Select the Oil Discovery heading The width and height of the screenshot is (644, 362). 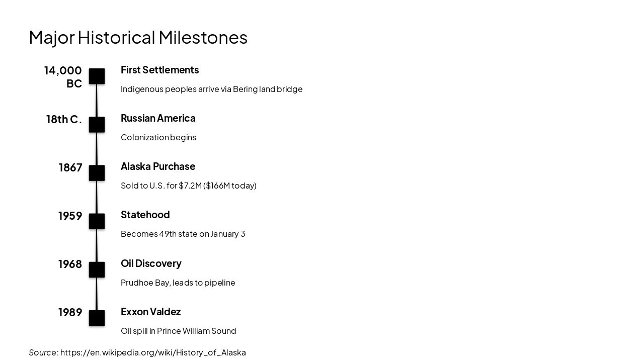click(x=151, y=263)
